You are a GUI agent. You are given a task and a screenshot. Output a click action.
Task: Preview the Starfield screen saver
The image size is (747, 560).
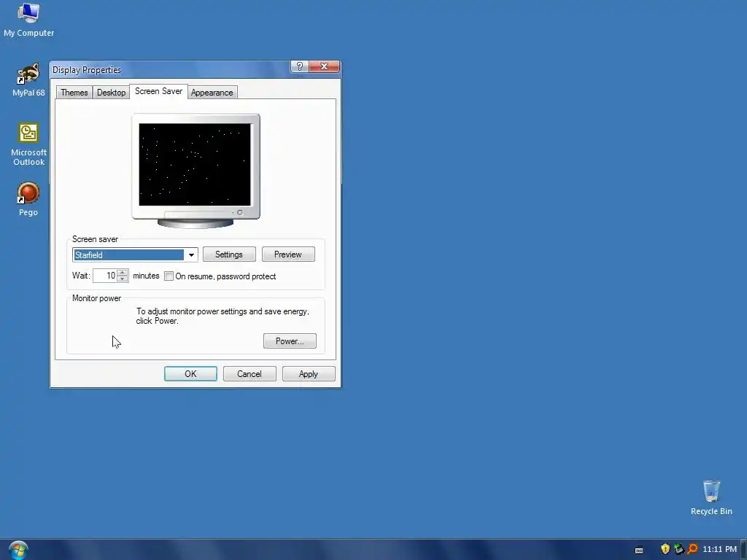coord(288,254)
